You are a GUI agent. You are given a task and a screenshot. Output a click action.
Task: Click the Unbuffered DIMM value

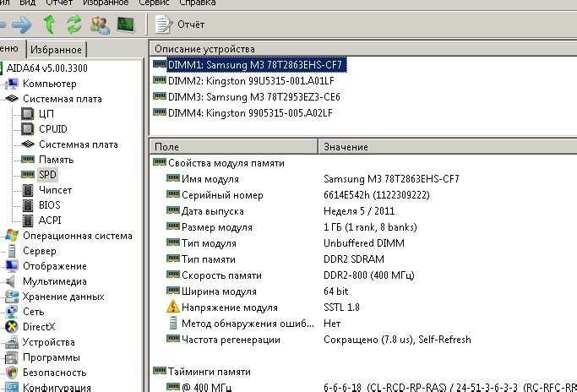[364, 243]
